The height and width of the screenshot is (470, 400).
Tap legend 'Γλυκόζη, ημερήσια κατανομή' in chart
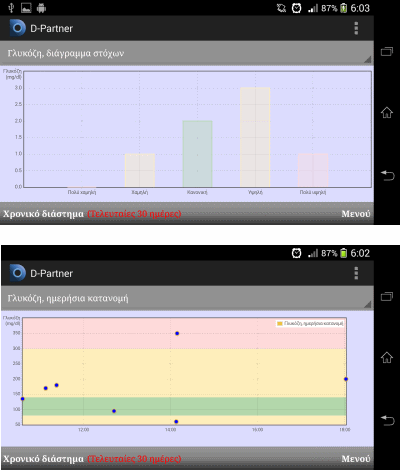[310, 323]
